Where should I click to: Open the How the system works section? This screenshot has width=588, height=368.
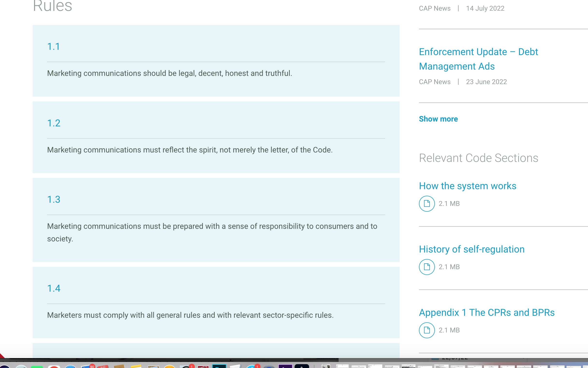[x=468, y=186]
